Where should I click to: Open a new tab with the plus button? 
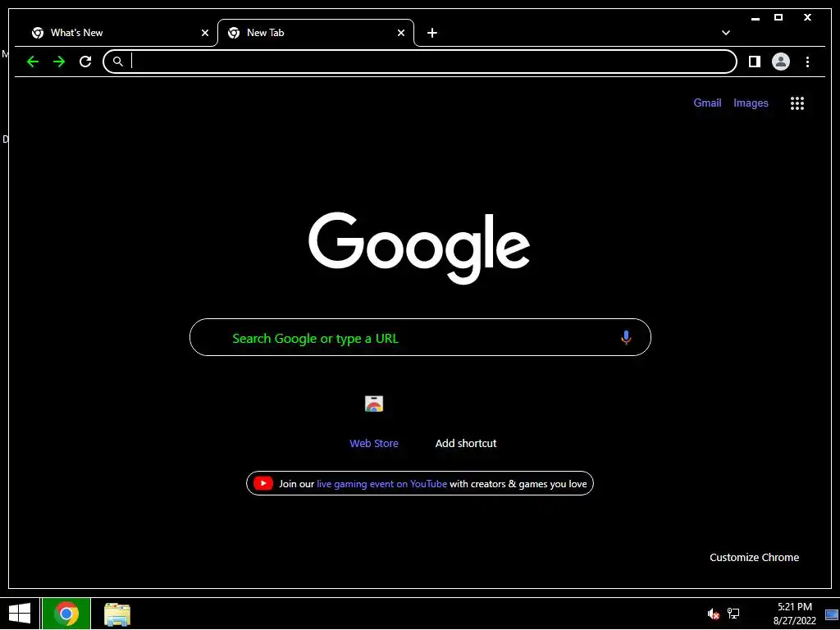pos(431,33)
